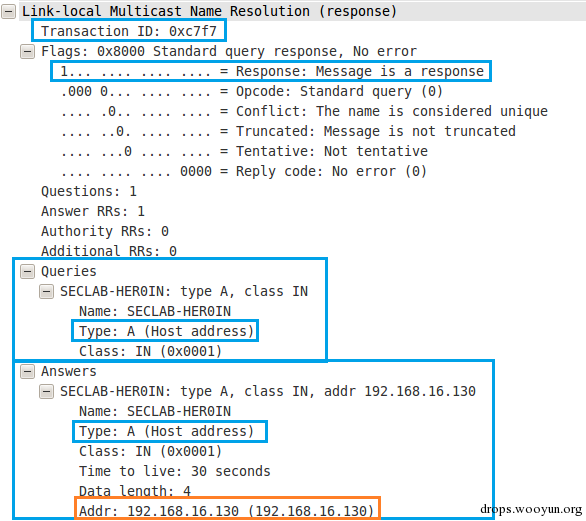Collapse the Link-local Multicast Name Resolution tree
The width and height of the screenshot is (586, 521).
coord(8,11)
